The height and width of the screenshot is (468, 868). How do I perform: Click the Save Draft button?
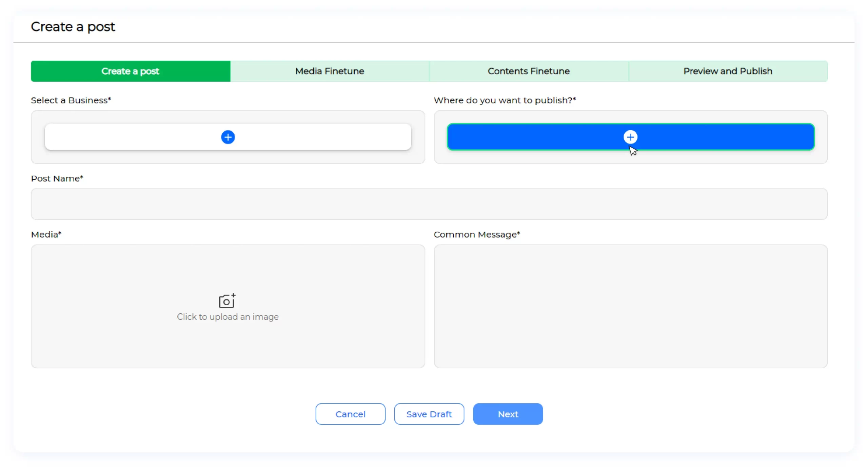[429, 414]
